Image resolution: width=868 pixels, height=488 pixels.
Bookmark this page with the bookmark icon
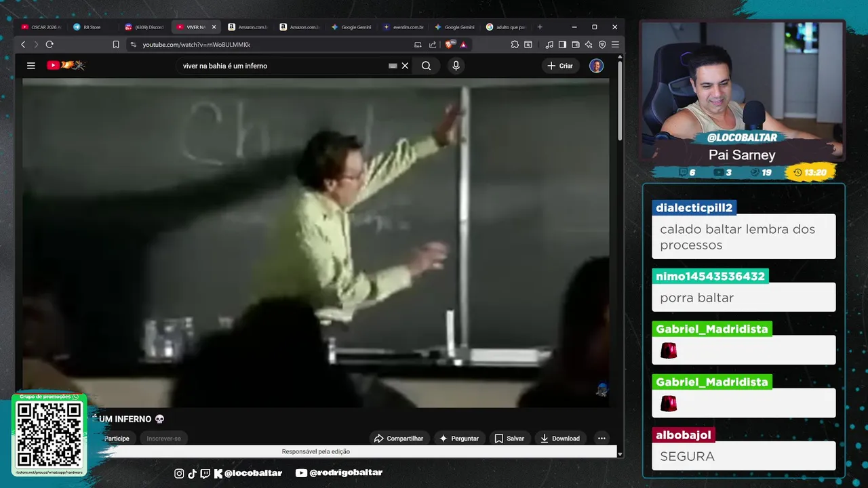116,45
